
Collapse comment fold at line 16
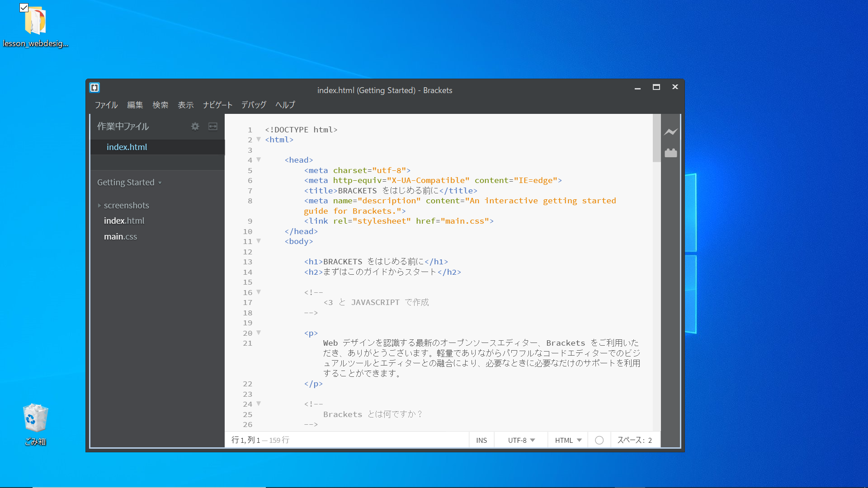[259, 292]
